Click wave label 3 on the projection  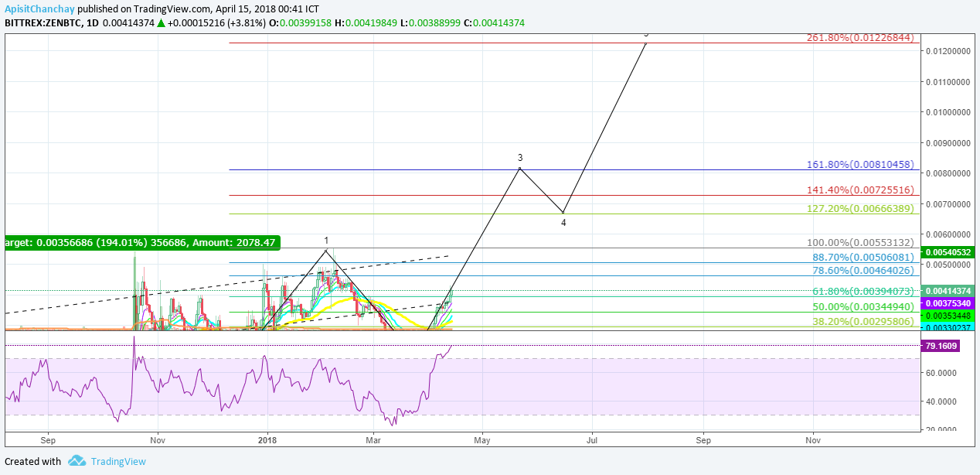point(520,157)
